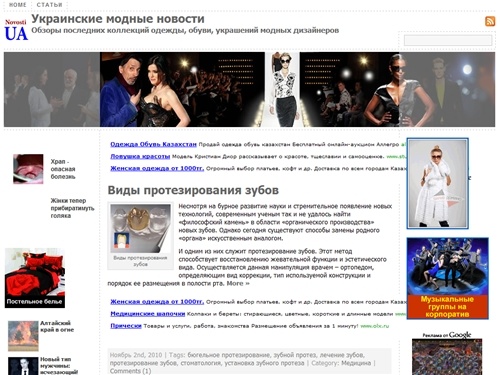Open the протезирование зубов tag
The image size is (500, 375).
[143, 363]
